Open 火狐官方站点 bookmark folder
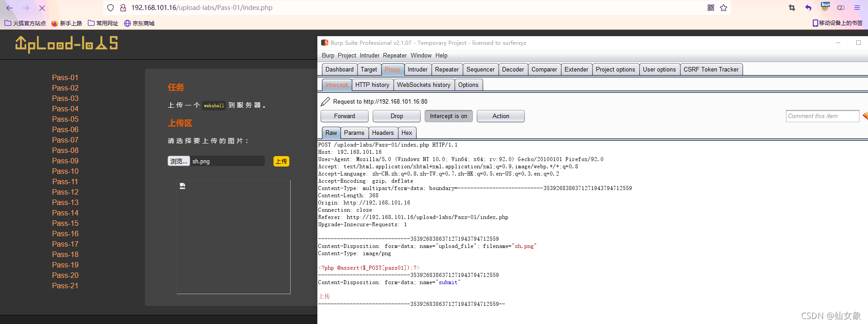Image resolution: width=868 pixels, height=324 pixels. (x=25, y=23)
